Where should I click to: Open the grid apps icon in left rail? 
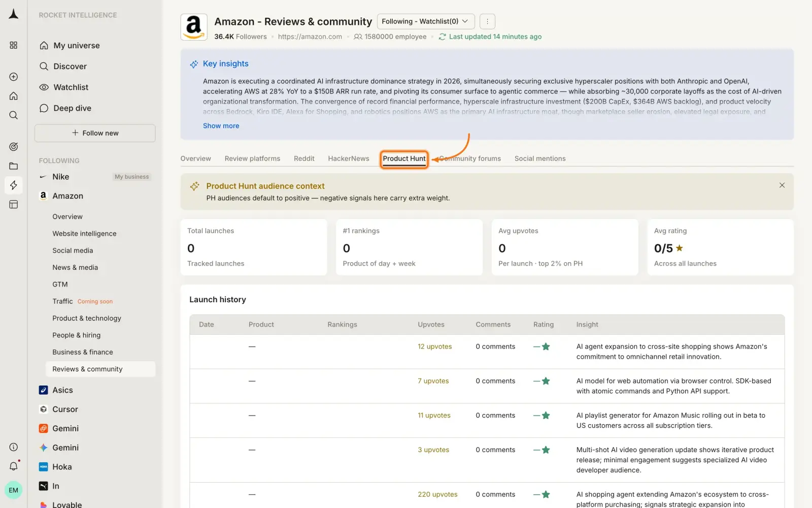[x=14, y=45]
